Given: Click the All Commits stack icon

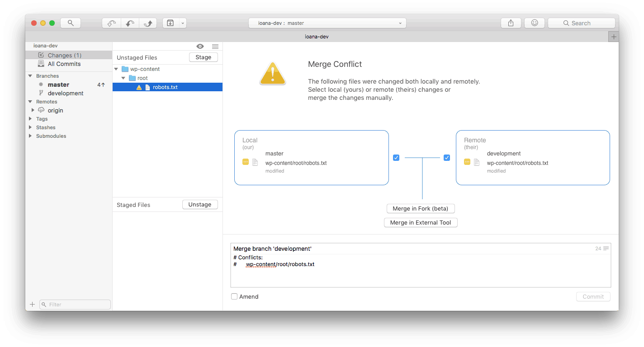Looking at the screenshot, I should coord(41,64).
